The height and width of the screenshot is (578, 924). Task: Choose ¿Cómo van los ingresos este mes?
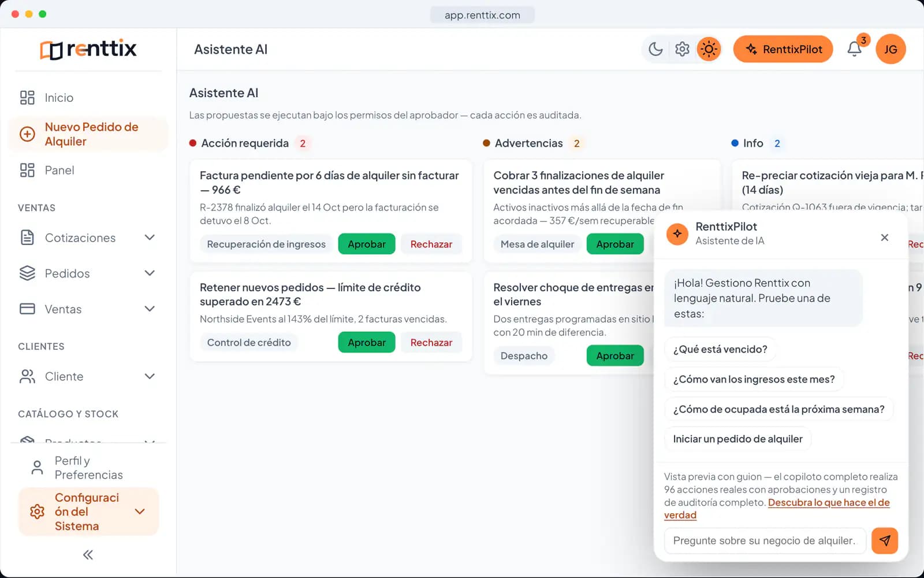point(754,379)
